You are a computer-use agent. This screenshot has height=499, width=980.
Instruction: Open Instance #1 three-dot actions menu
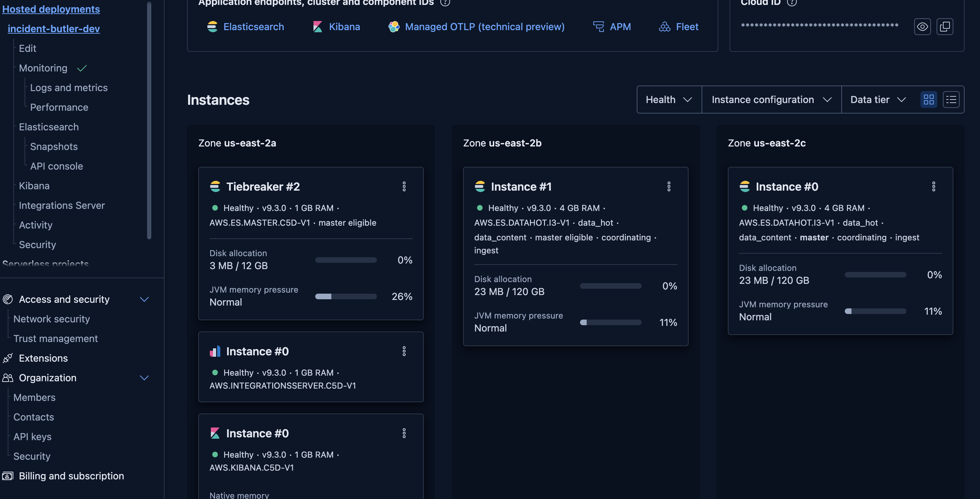pos(669,186)
